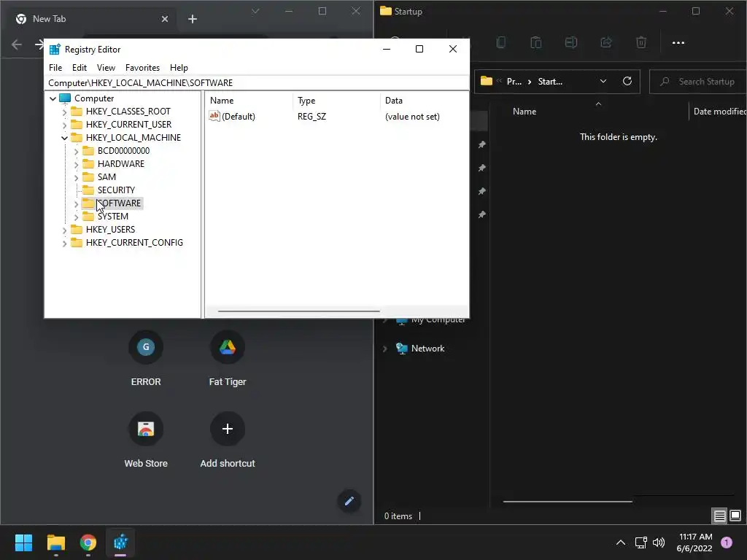Sort by Date modified column
This screenshot has height=560, width=747.
pos(720,112)
